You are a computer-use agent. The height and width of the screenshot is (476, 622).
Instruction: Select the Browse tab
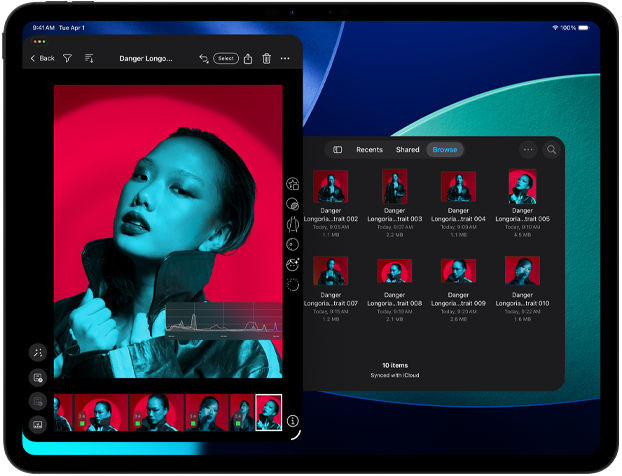445,150
